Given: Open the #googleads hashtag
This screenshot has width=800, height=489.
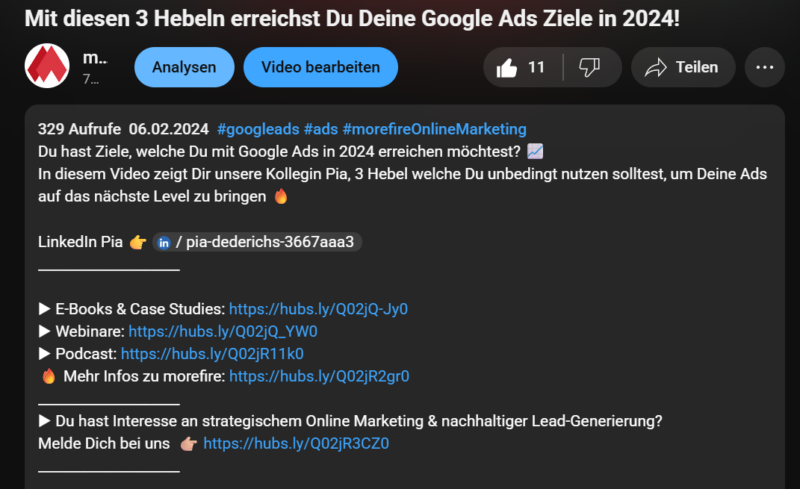Looking at the screenshot, I should (258, 129).
